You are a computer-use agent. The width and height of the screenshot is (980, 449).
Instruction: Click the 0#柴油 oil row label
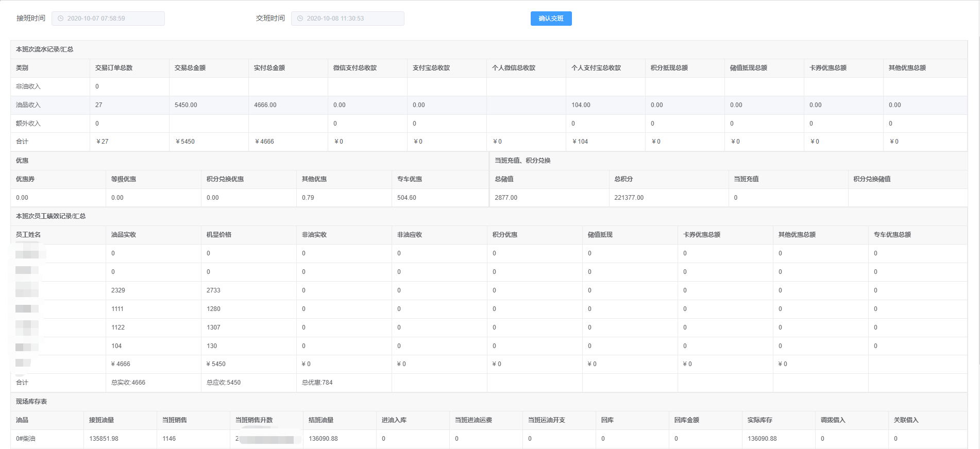coord(26,439)
